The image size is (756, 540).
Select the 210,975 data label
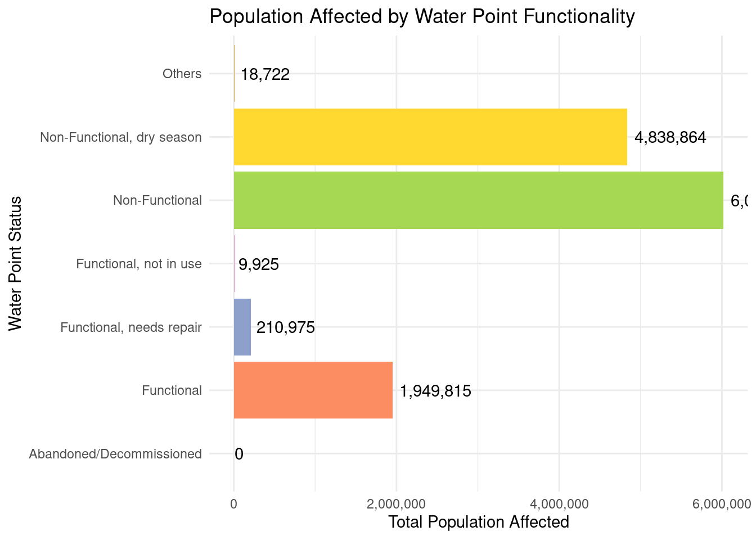(x=285, y=327)
